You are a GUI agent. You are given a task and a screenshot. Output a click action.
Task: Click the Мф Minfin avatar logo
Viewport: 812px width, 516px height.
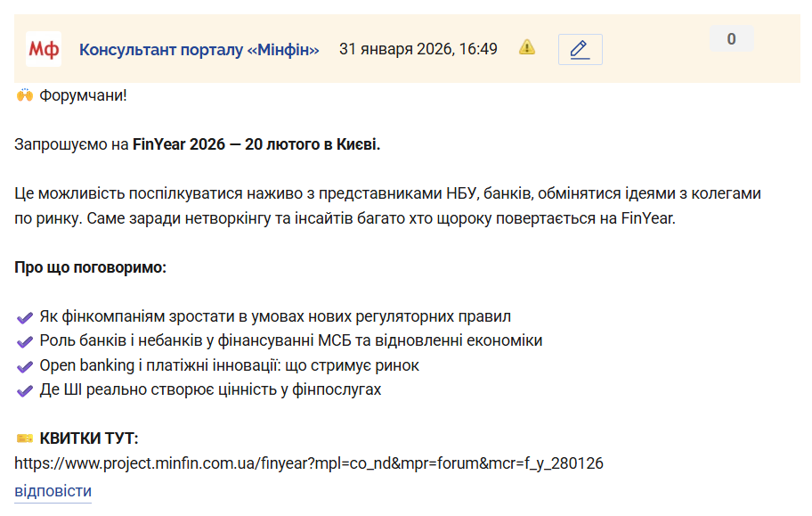click(x=44, y=49)
